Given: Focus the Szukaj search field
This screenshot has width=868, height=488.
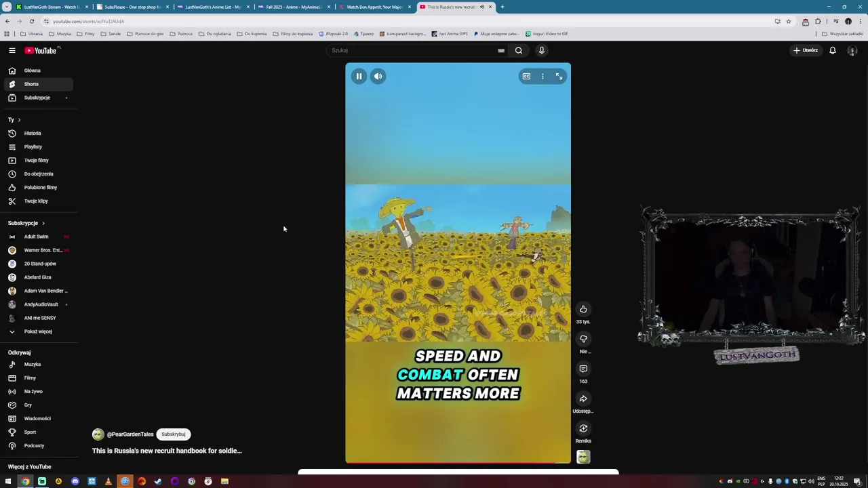Looking at the screenshot, I should 412,50.
